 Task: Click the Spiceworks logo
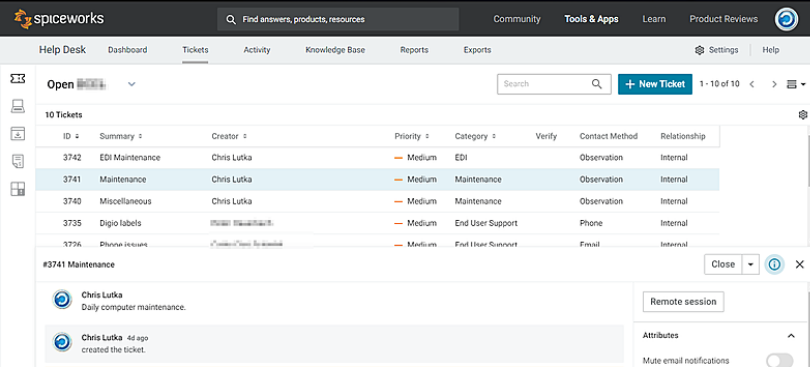[58, 19]
